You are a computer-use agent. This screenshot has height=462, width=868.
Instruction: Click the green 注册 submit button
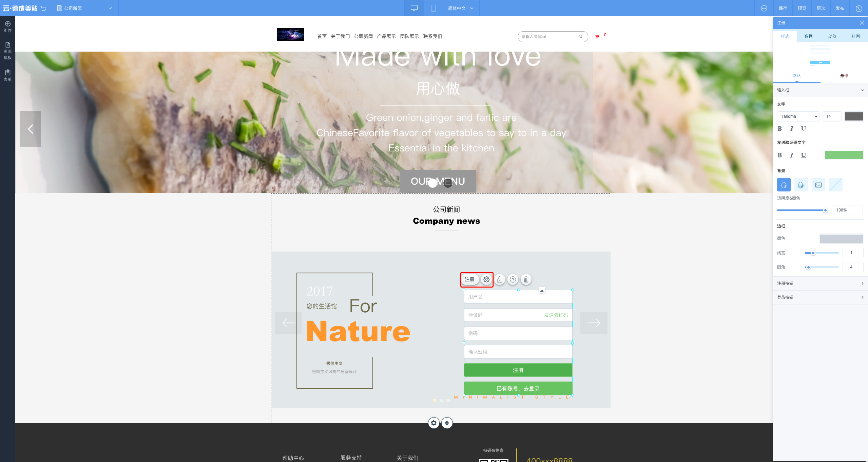[518, 370]
